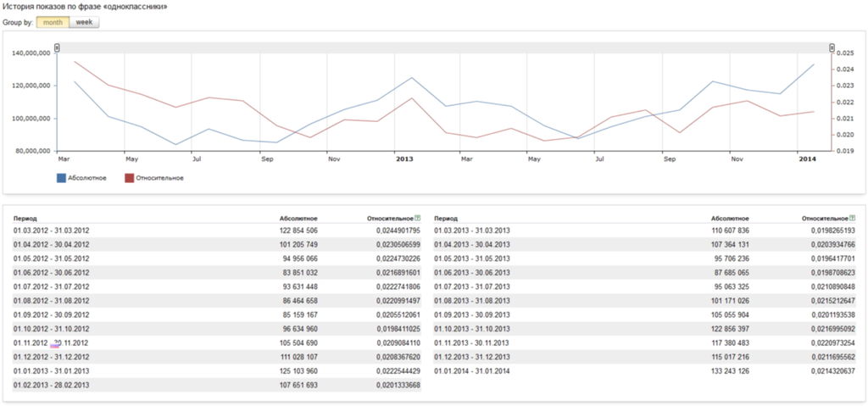Click absolute value 101 205 749
The image size is (868, 406).
[x=299, y=244]
